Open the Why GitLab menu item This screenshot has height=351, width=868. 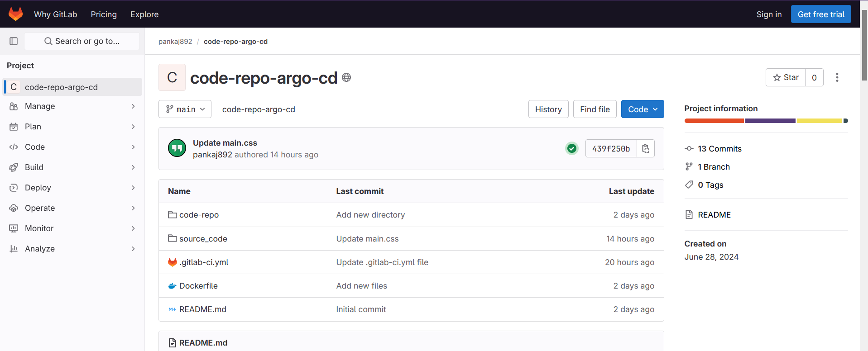coord(56,14)
